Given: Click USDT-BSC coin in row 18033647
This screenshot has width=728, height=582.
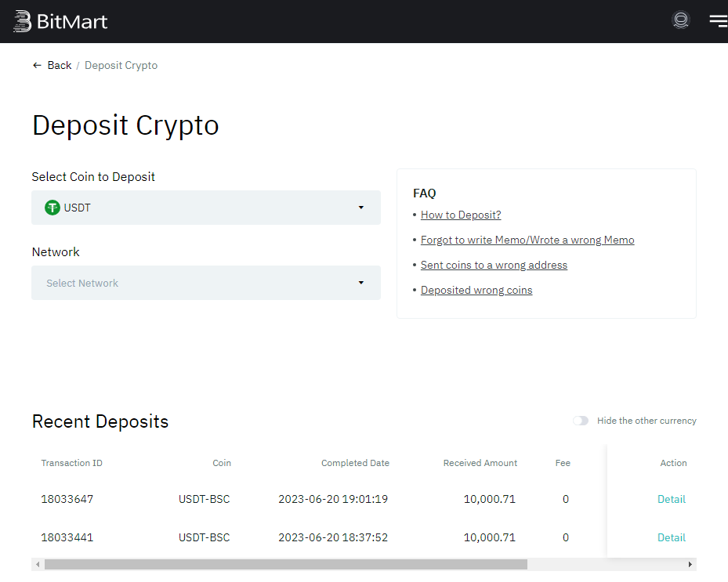Looking at the screenshot, I should (205, 499).
